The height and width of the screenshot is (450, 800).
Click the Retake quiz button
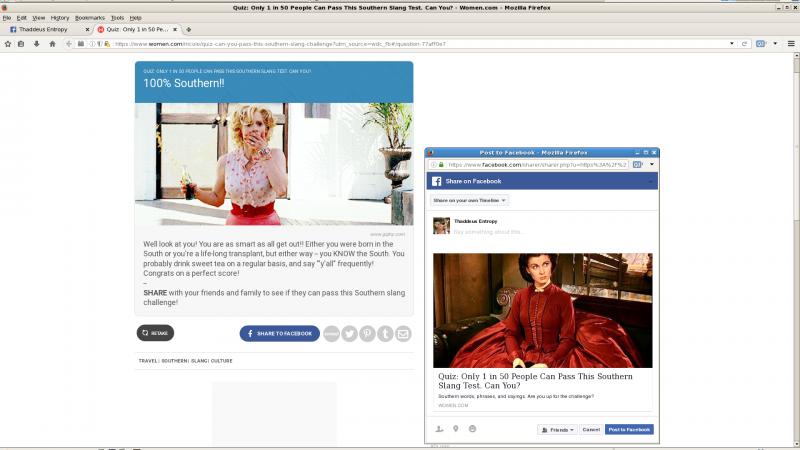coord(155,333)
